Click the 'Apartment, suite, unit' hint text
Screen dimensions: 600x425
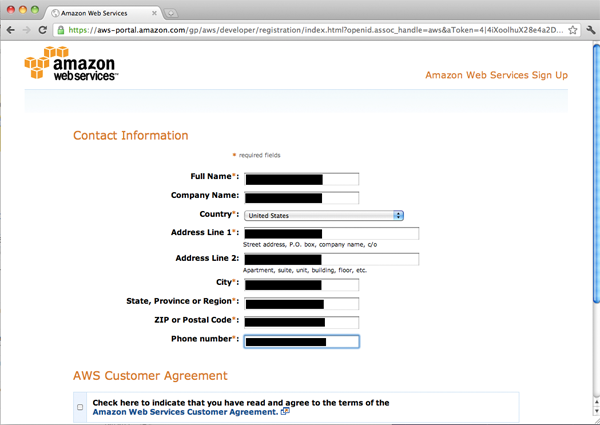click(x=305, y=270)
